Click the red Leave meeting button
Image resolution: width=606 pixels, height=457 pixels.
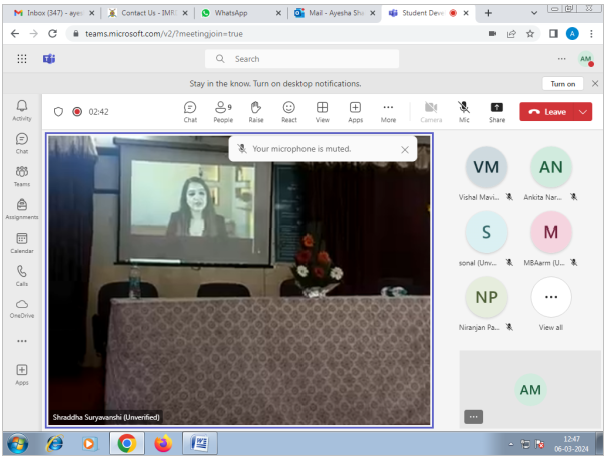(x=547, y=112)
